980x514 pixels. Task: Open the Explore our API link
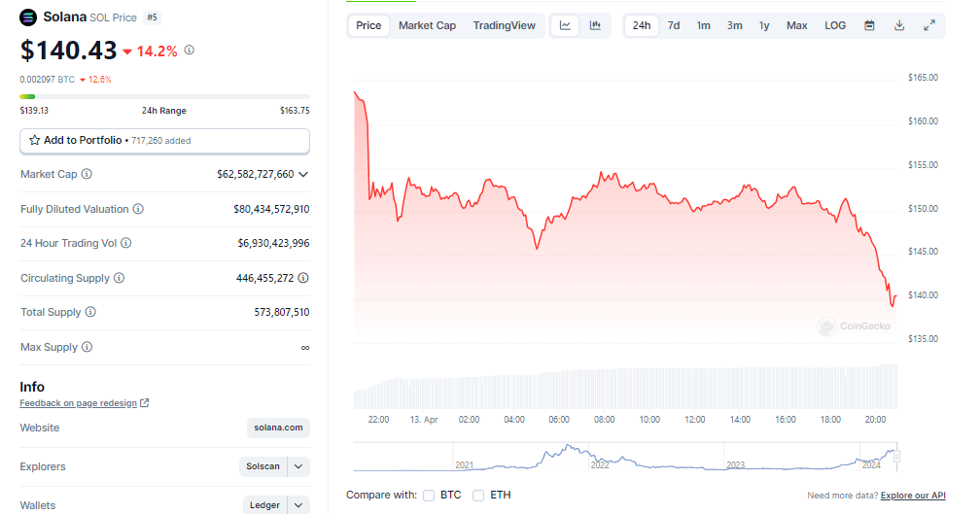913,496
